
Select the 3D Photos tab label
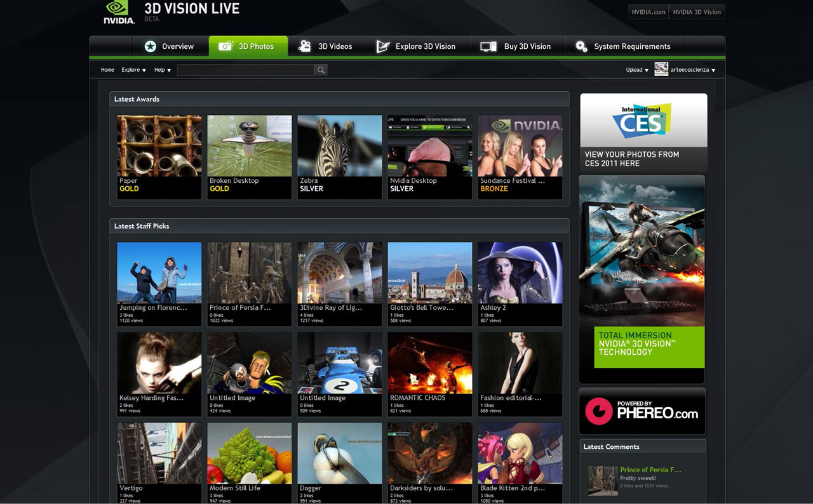click(x=256, y=46)
